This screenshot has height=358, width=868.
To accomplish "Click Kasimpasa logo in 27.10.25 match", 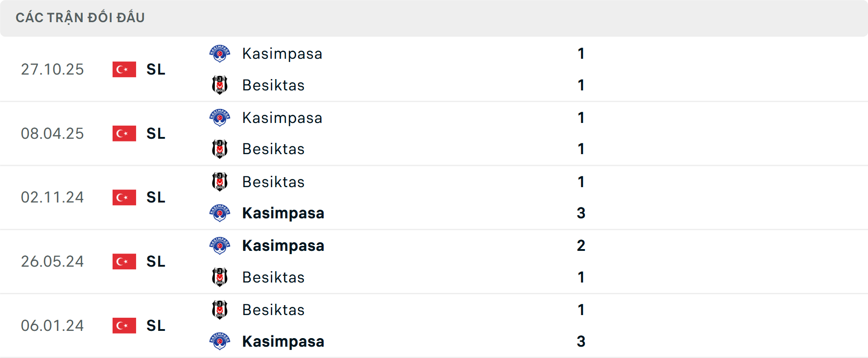I will pyautogui.click(x=220, y=54).
